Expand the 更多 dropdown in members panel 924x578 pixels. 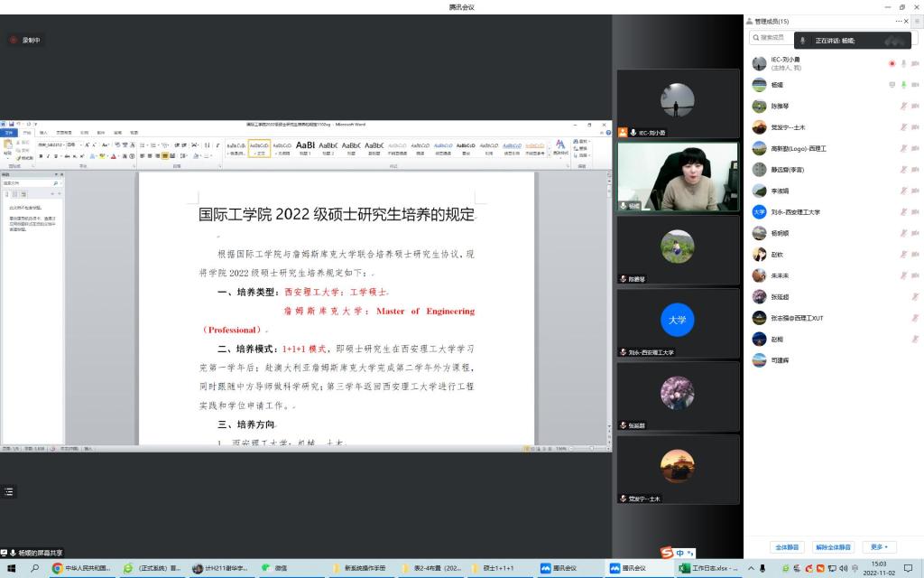pyautogui.click(x=879, y=547)
